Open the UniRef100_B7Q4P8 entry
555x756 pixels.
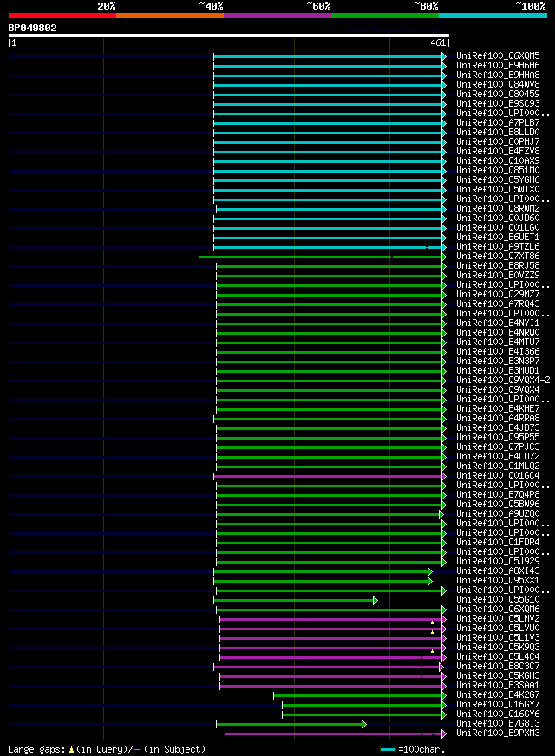click(498, 495)
